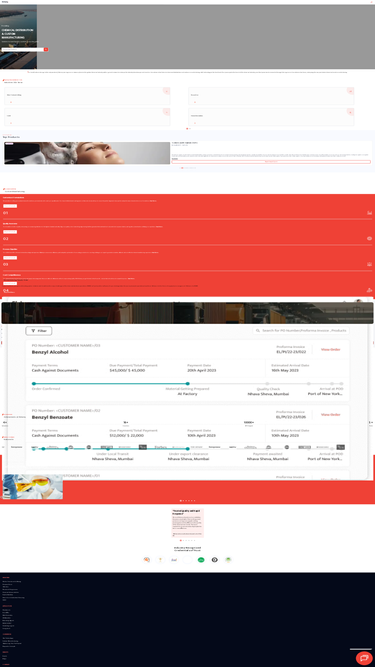Click Under Local Transit stage label
The height and width of the screenshot is (667, 375).
(113, 454)
